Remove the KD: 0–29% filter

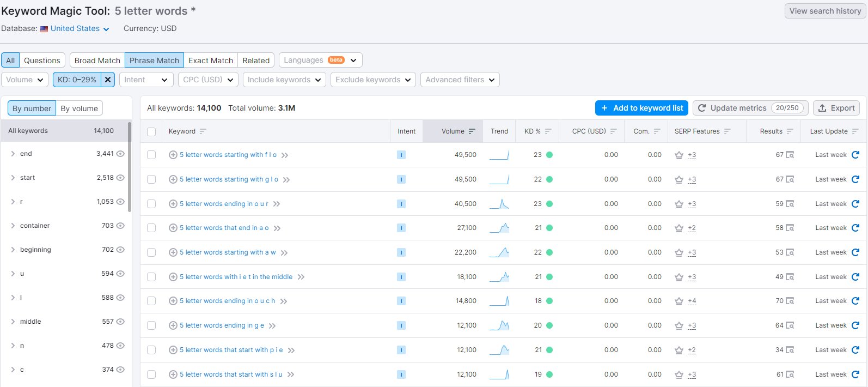click(x=108, y=80)
